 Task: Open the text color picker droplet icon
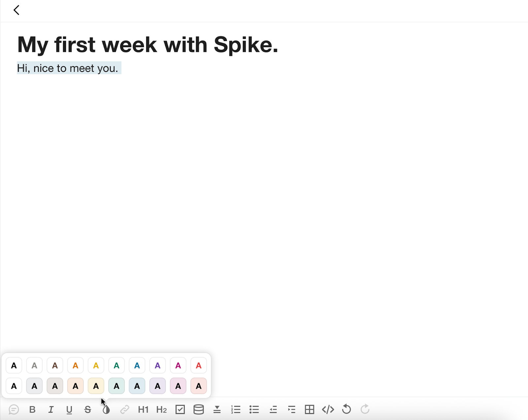pyautogui.click(x=106, y=409)
